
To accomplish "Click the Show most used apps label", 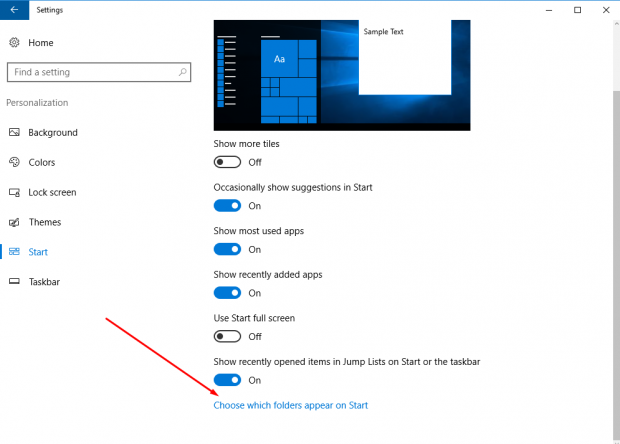I will pyautogui.click(x=259, y=231).
